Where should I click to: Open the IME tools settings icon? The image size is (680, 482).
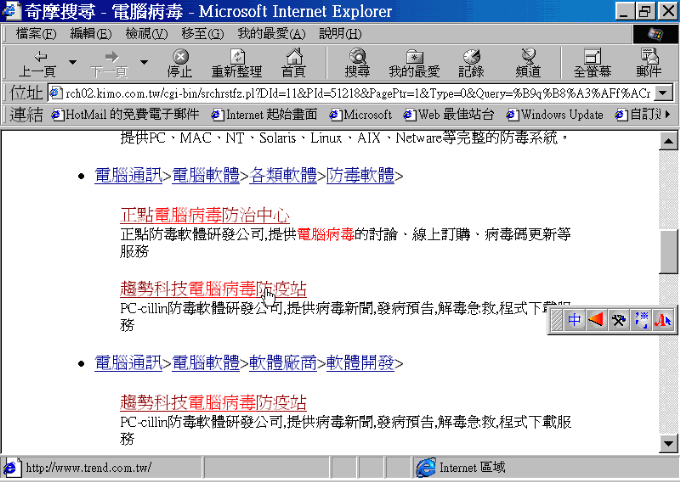pos(619,320)
